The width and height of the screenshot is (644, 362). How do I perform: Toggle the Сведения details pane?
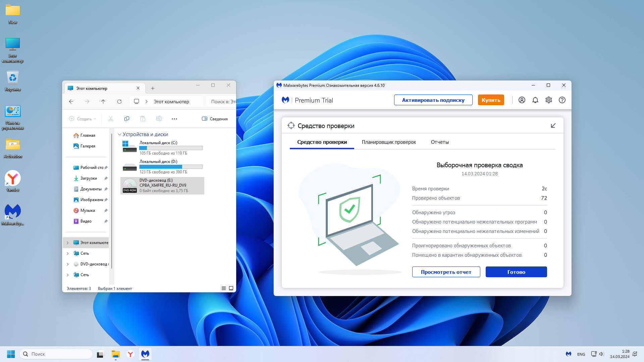pyautogui.click(x=215, y=119)
